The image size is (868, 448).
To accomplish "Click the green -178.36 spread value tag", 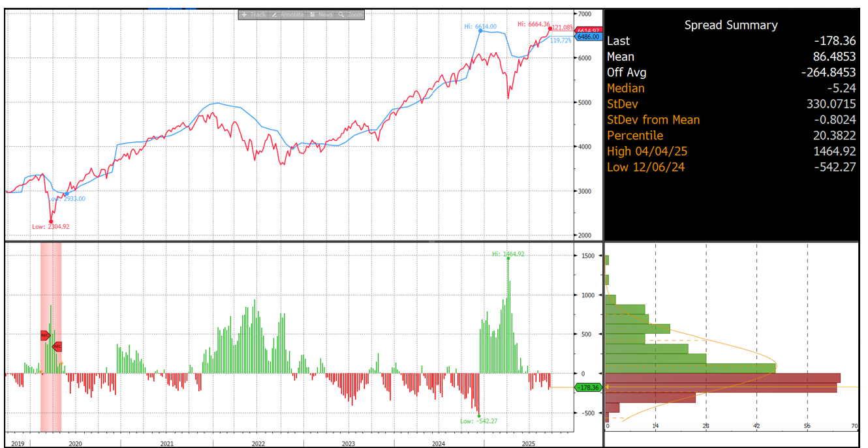I will (587, 388).
